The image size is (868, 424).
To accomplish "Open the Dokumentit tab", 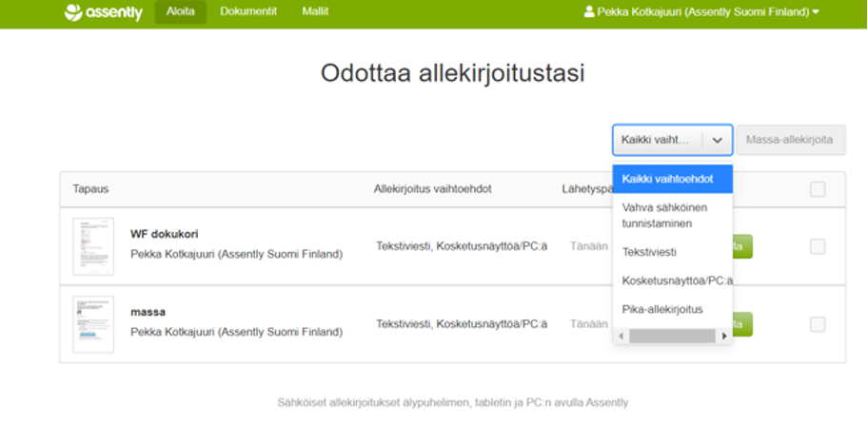I will [x=248, y=11].
